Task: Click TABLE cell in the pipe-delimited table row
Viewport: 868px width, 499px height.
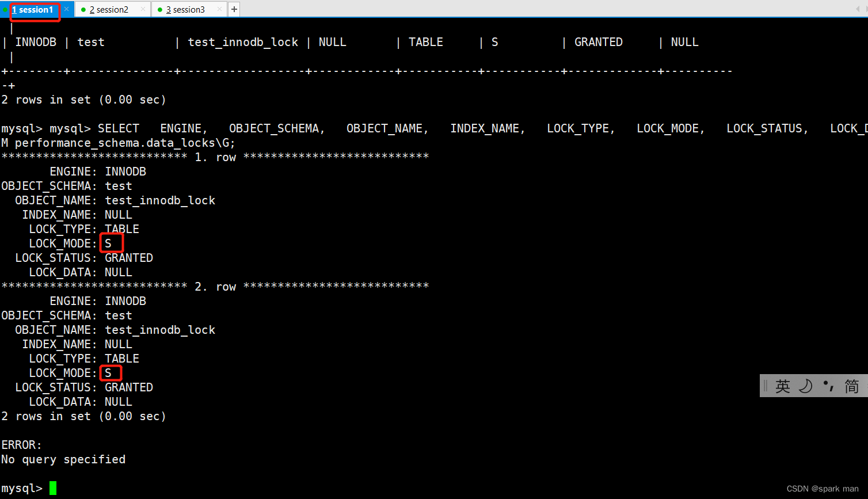Action: (426, 42)
